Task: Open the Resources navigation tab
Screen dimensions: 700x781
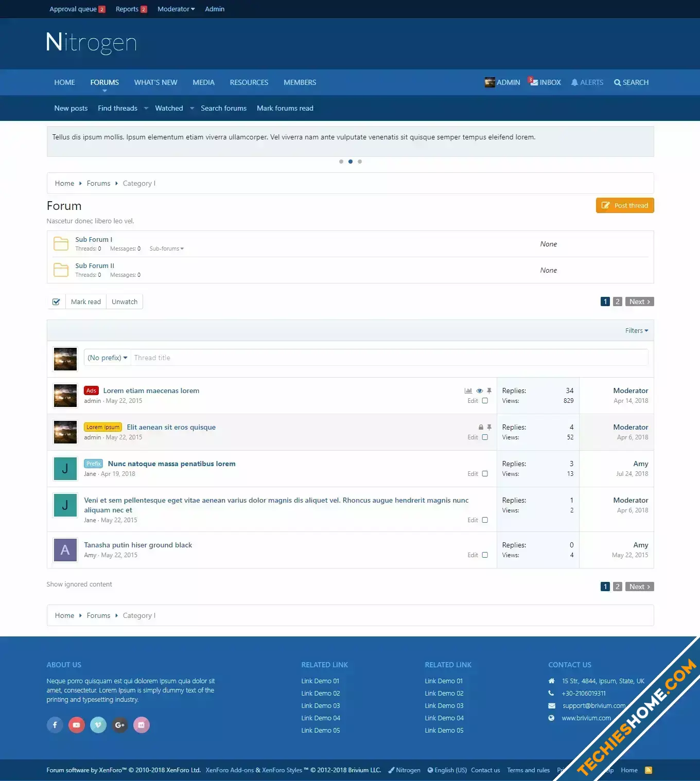Action: pos(249,82)
